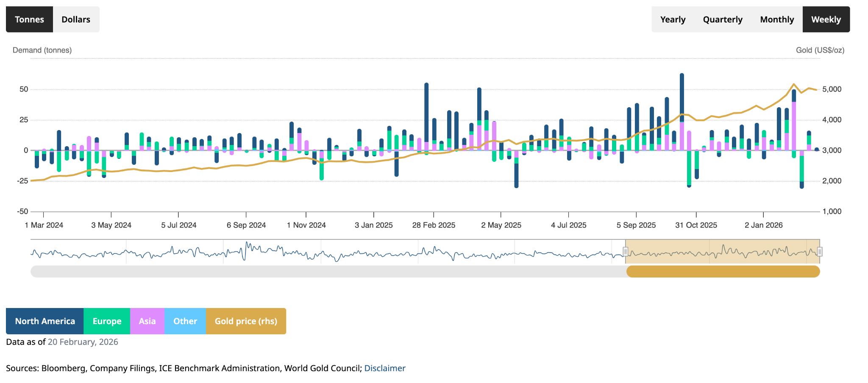Viewport: 868px width, 383px height.
Task: Select the 1 Mar 2024 axis label
Action: [x=43, y=225]
